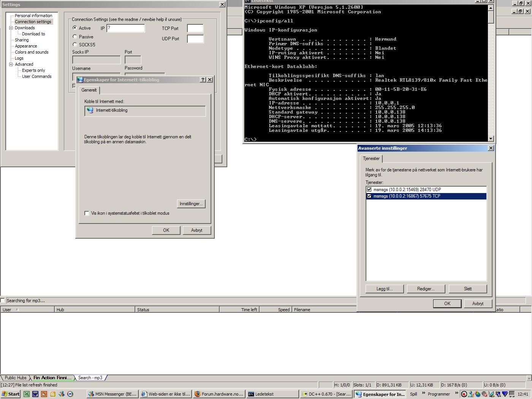This screenshot has height=399, width=532.
Task: Click help question mark in Egenskaper dialog
Action: click(x=203, y=79)
